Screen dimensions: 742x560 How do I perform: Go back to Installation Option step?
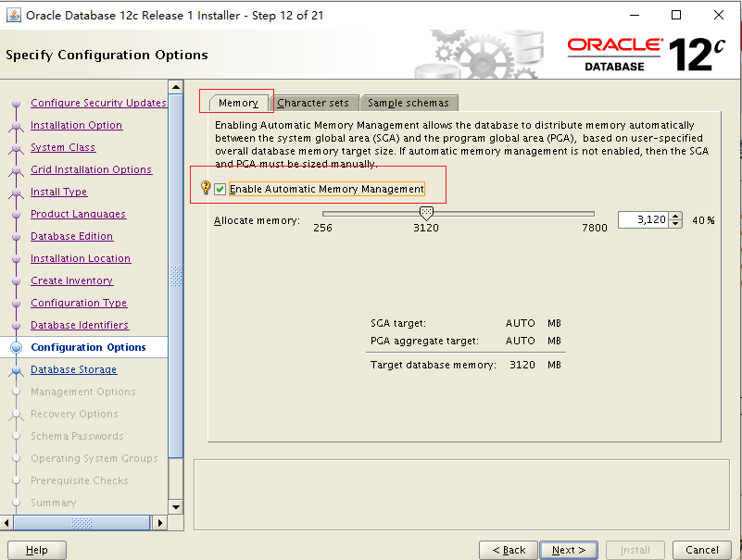pos(76,125)
